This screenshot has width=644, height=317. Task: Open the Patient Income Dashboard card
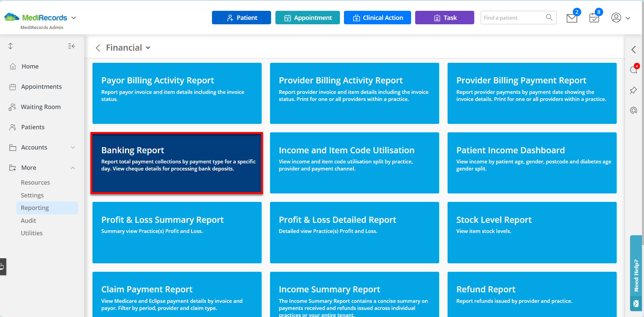pos(532,163)
